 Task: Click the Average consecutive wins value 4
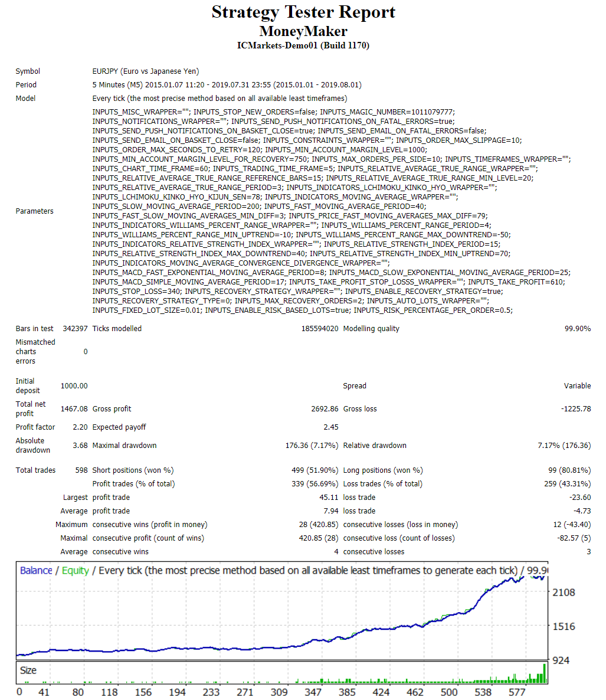click(x=336, y=552)
